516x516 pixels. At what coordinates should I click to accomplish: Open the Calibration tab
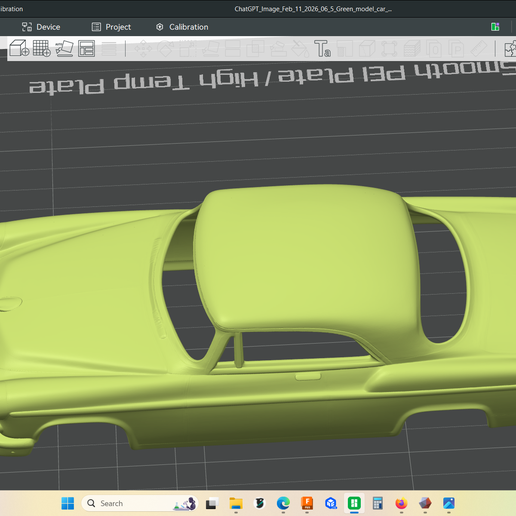point(182,27)
